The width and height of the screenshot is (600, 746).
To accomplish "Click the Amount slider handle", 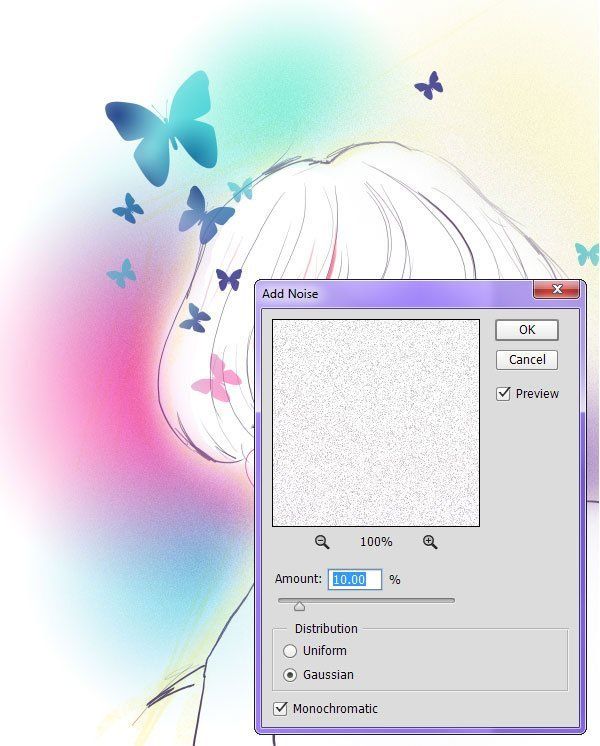I will pos(299,606).
